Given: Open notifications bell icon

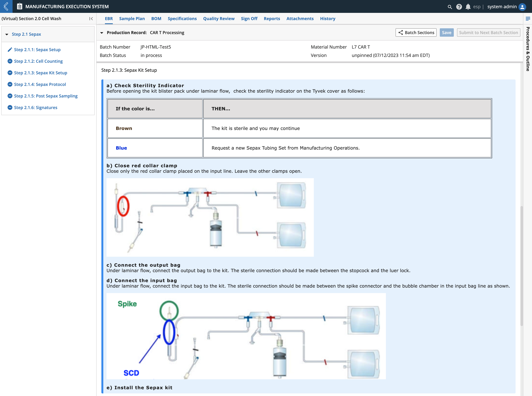Looking at the screenshot, I should coord(468,7).
